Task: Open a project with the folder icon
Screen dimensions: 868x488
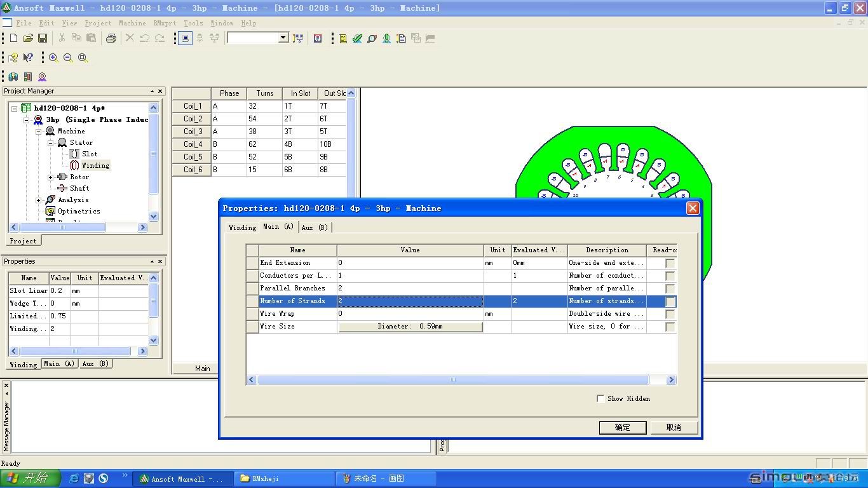Action: coord(28,38)
